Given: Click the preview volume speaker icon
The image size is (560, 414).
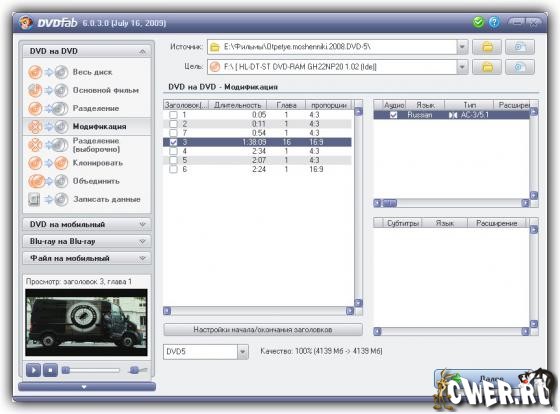Looking at the screenshot, I should coord(137,370).
